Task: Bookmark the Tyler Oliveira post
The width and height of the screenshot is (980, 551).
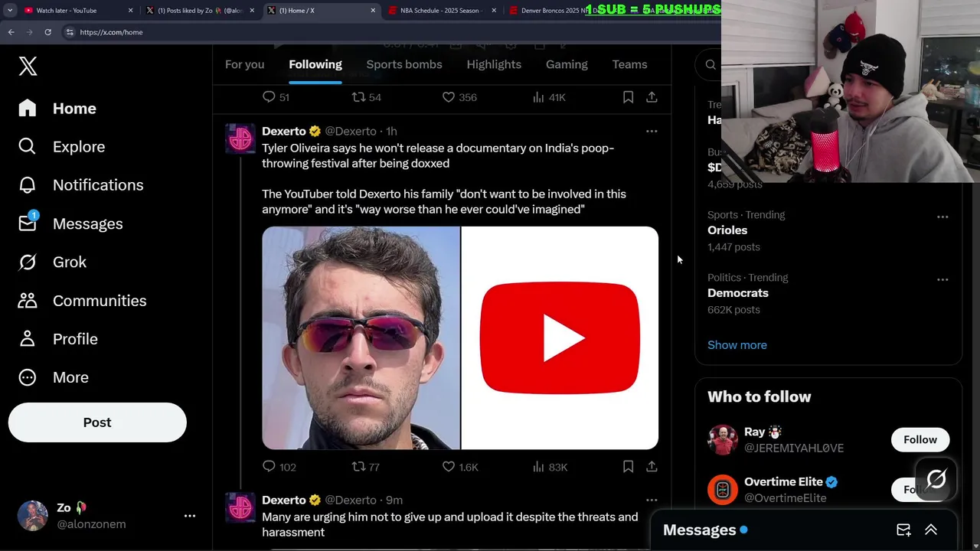Action: [x=628, y=467]
